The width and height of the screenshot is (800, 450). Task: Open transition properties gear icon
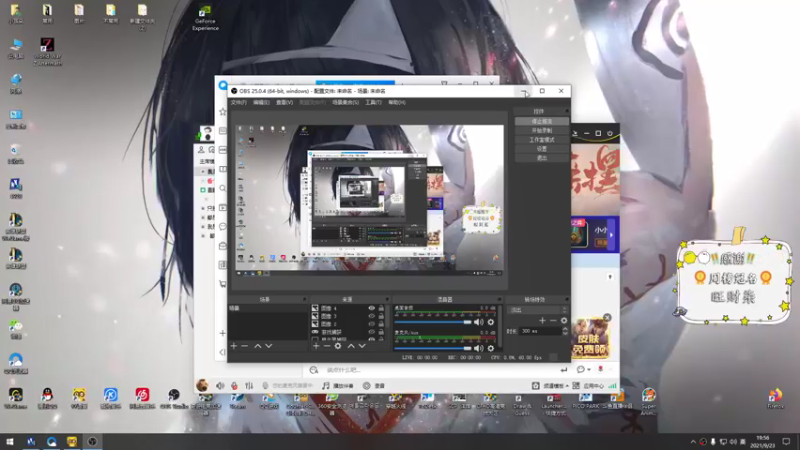(x=564, y=320)
